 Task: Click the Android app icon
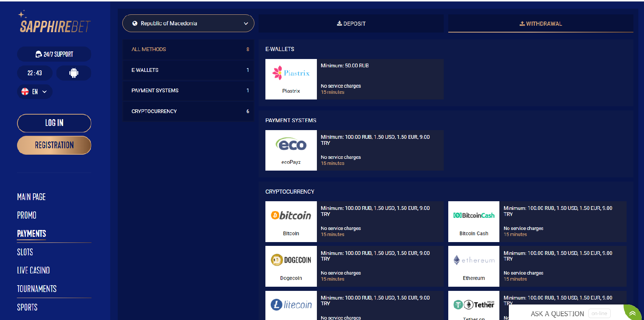click(74, 73)
